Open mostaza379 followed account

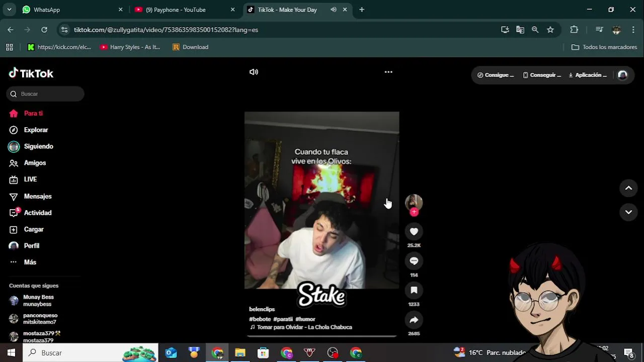pyautogui.click(x=35, y=337)
